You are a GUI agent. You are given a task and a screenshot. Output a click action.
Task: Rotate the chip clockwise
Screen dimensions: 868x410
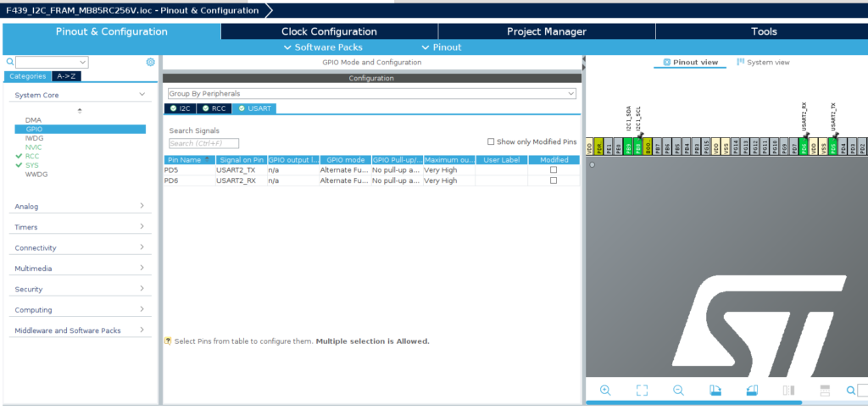pos(715,390)
